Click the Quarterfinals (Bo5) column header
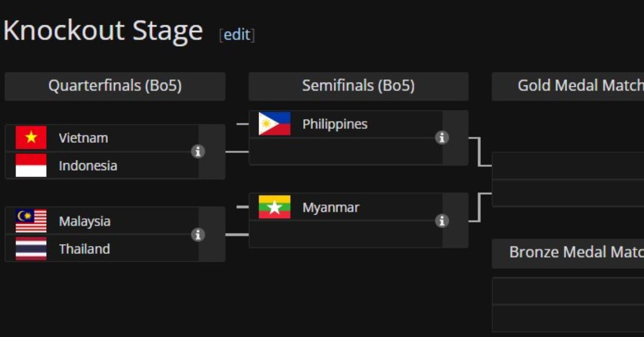Viewport: 644px width, 337px height. 115,86
